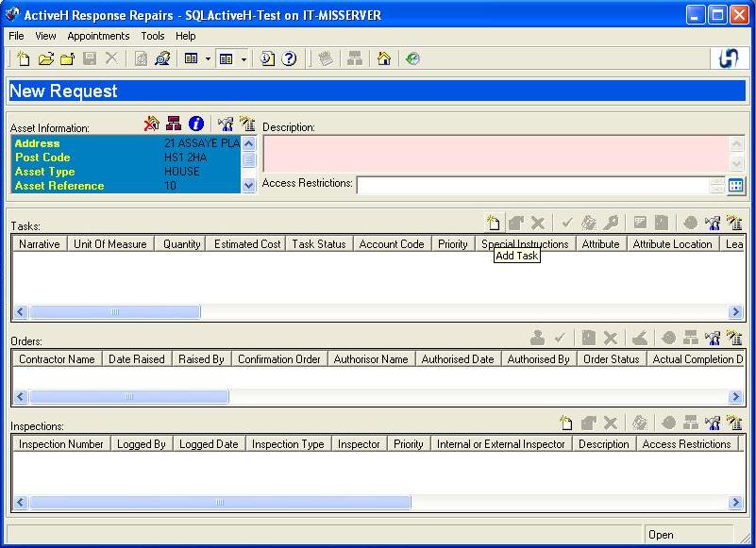The width and height of the screenshot is (756, 548).
Task: Click the grey X delete icon in Inspections toolbar
Action: pos(611,423)
